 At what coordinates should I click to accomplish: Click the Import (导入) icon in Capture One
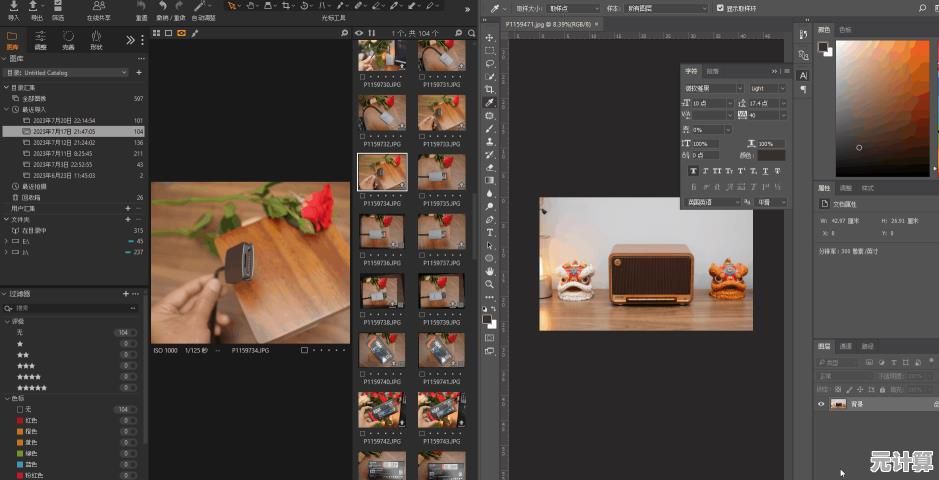point(14,7)
